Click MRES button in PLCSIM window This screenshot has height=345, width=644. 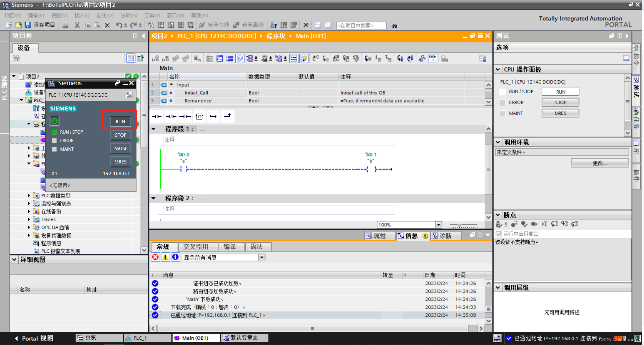point(120,162)
